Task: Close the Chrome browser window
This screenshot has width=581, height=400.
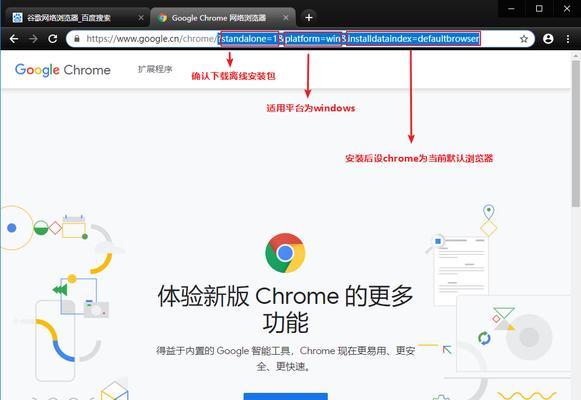Action: pos(567,9)
